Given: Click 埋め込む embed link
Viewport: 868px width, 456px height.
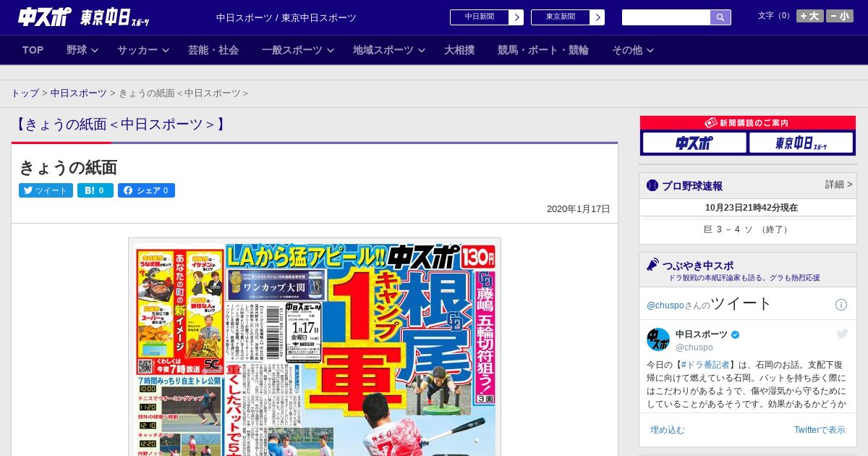Looking at the screenshot, I should coord(667,430).
